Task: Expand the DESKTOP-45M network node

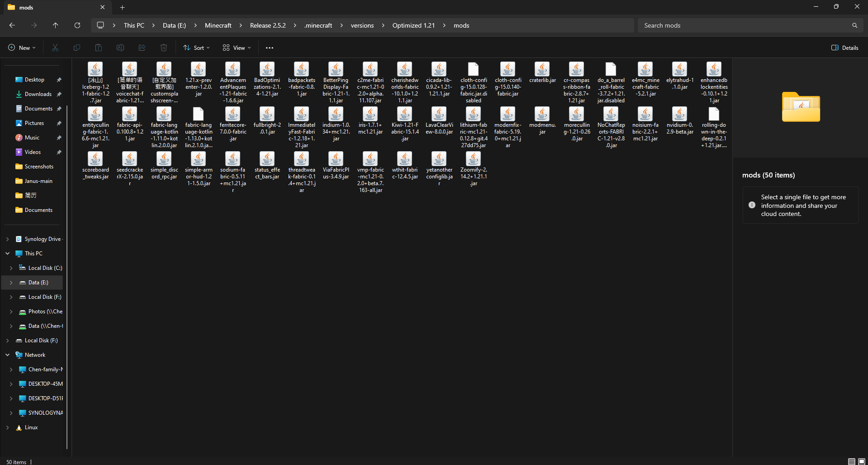Action: click(x=11, y=384)
